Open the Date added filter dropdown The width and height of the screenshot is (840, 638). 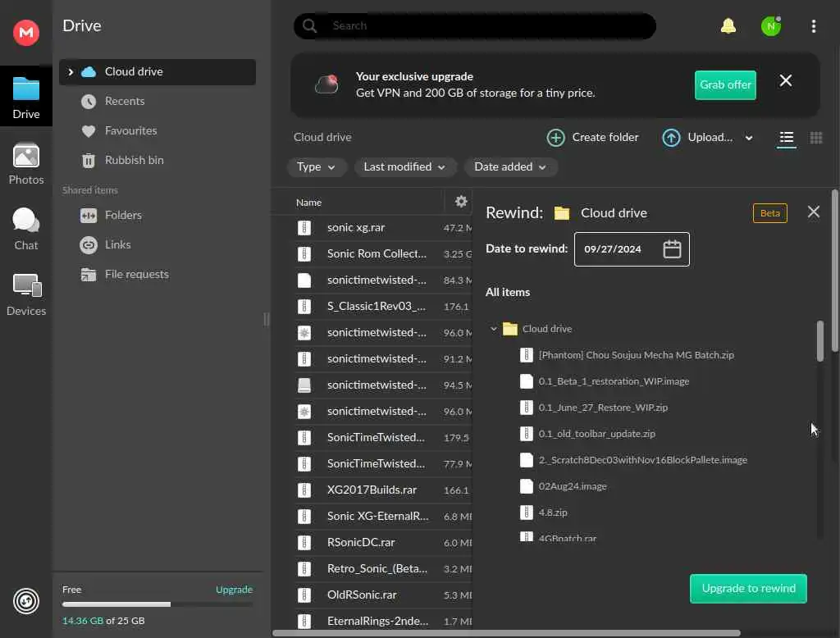click(510, 167)
